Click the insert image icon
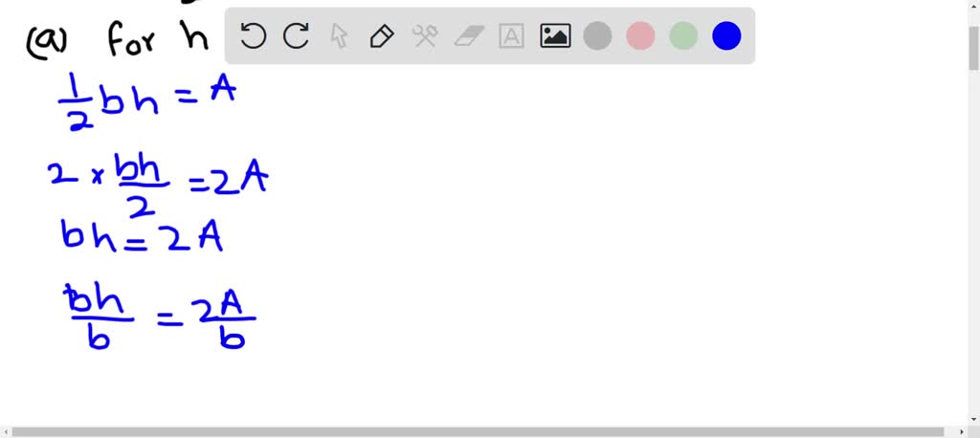 [555, 36]
